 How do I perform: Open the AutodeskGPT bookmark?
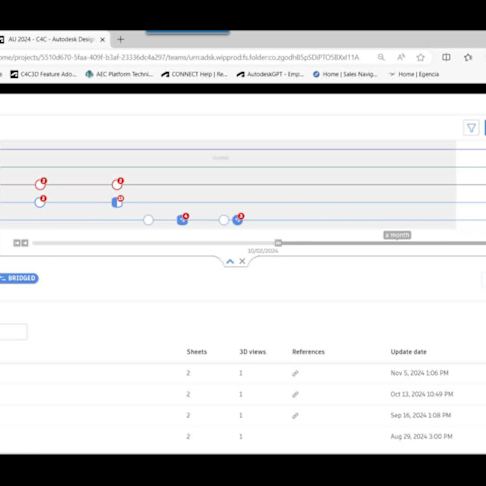coord(270,74)
